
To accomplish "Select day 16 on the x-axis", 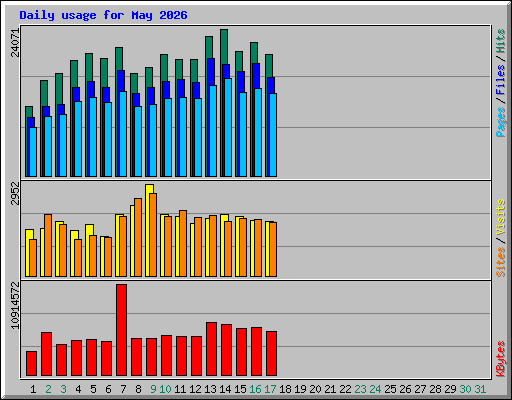I will [255, 389].
